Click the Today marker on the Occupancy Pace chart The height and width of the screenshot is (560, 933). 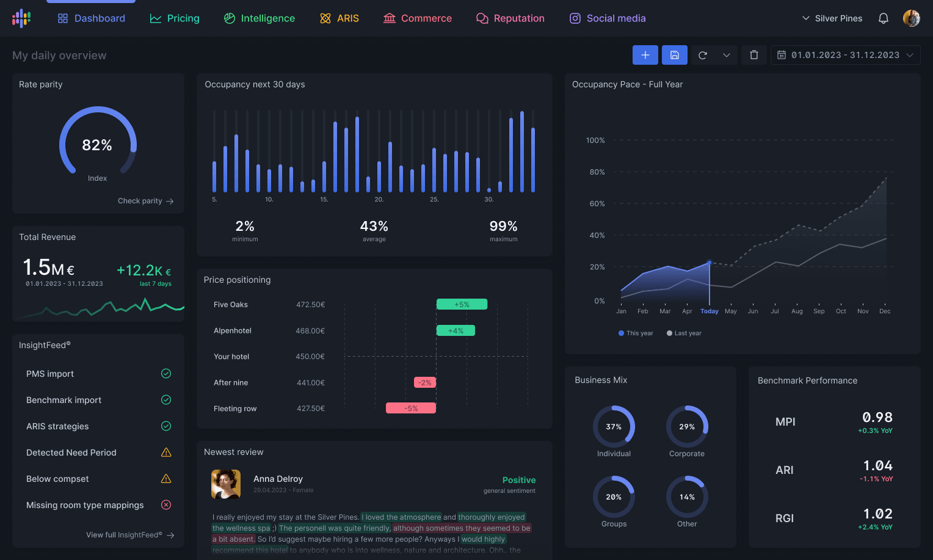(710, 311)
